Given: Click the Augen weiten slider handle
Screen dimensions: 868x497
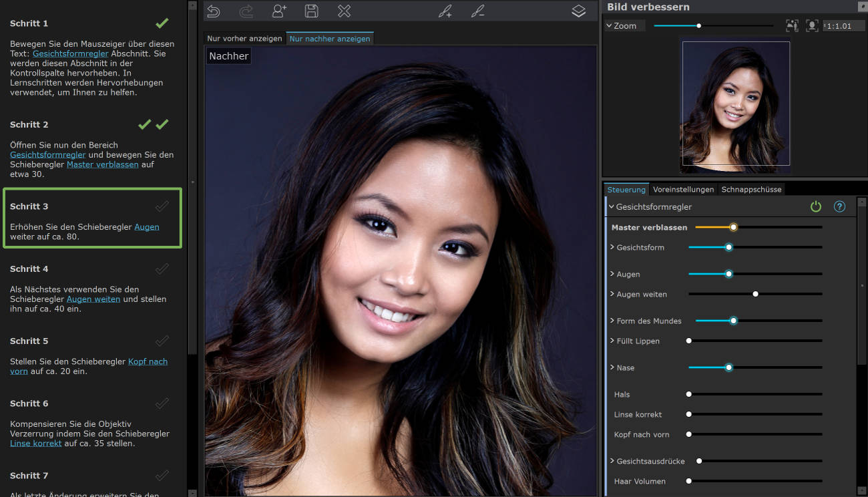Looking at the screenshot, I should point(756,294).
